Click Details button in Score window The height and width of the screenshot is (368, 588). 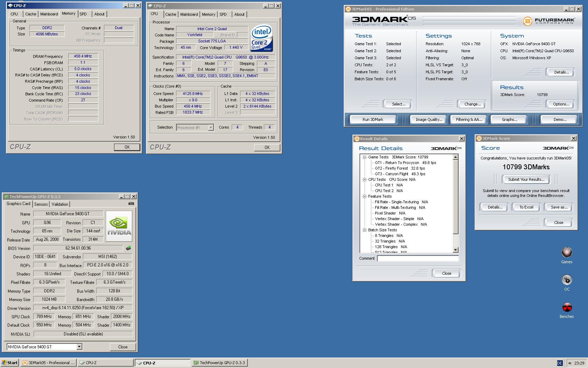495,207
